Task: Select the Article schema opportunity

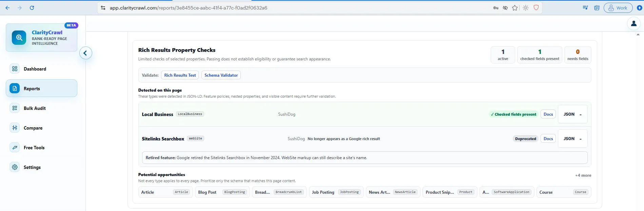Action: (165, 192)
